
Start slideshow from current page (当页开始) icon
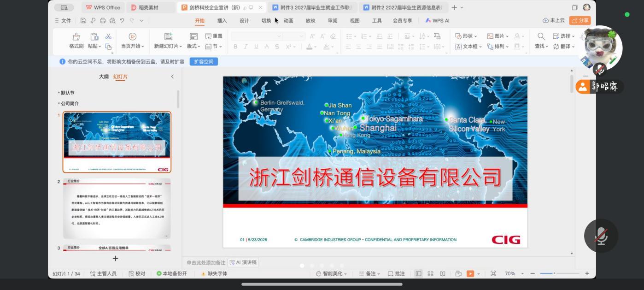click(132, 36)
